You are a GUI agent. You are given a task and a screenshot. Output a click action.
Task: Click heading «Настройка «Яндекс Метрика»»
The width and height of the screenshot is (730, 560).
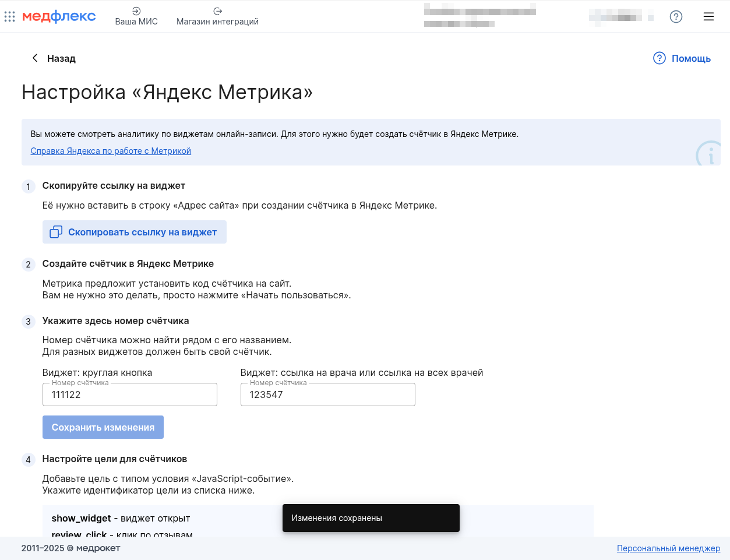tap(167, 92)
